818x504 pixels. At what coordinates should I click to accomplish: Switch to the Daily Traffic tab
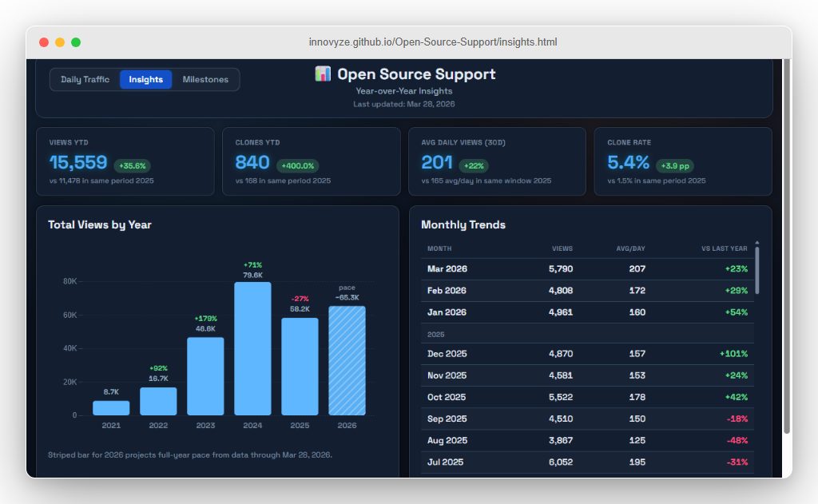coord(85,79)
